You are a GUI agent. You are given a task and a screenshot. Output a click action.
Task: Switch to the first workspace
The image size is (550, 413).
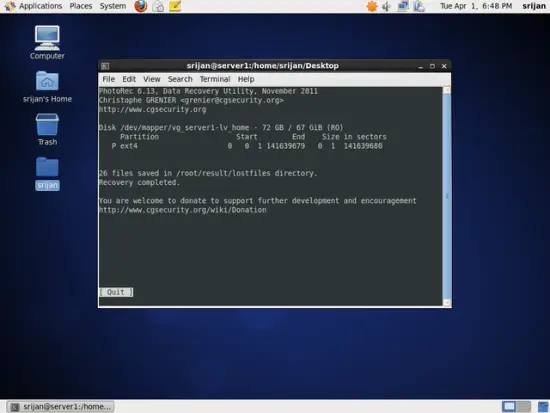[x=509, y=407]
